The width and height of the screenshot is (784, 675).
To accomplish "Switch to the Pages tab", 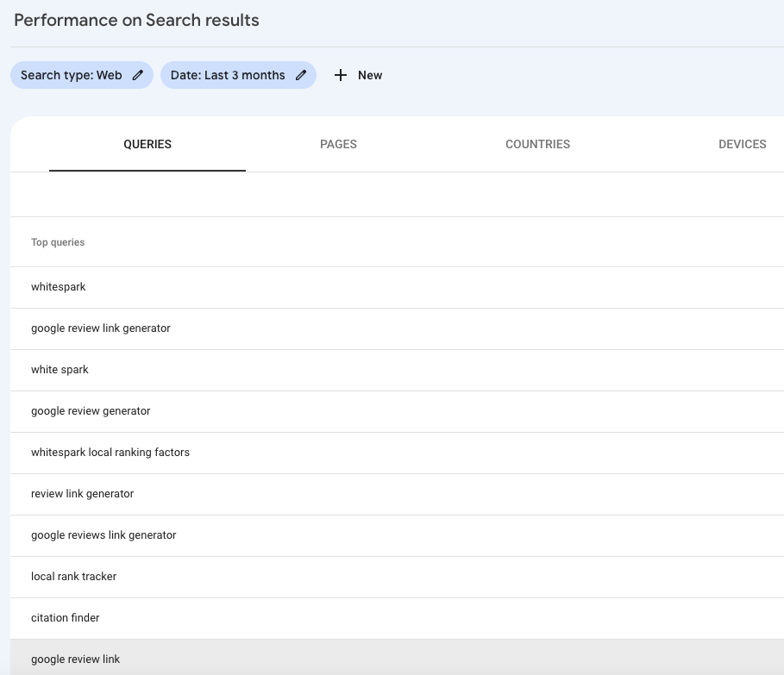I will [x=338, y=144].
